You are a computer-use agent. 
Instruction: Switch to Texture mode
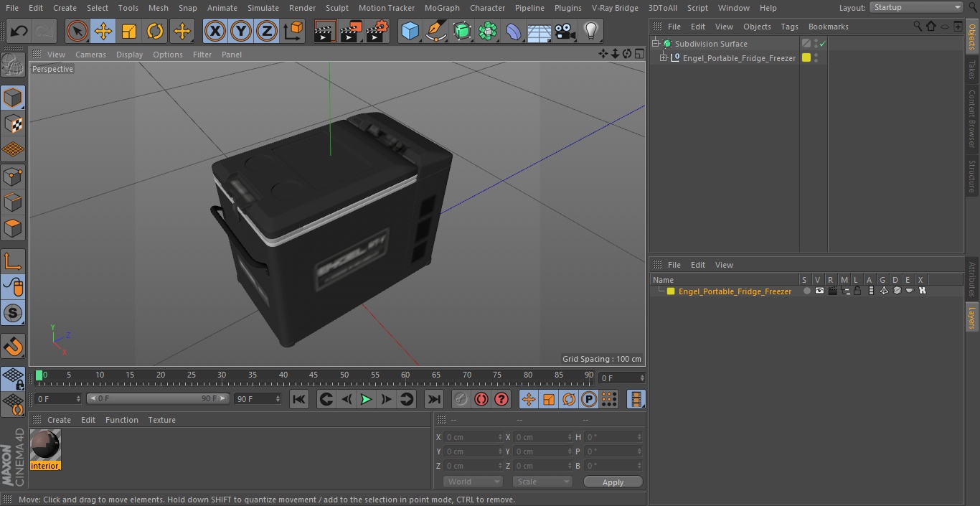tap(13, 123)
